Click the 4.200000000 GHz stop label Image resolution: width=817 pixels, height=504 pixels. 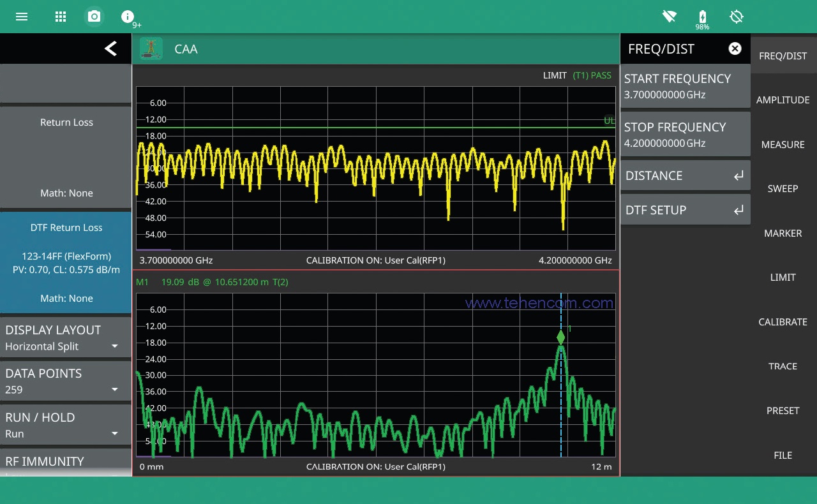pos(575,260)
